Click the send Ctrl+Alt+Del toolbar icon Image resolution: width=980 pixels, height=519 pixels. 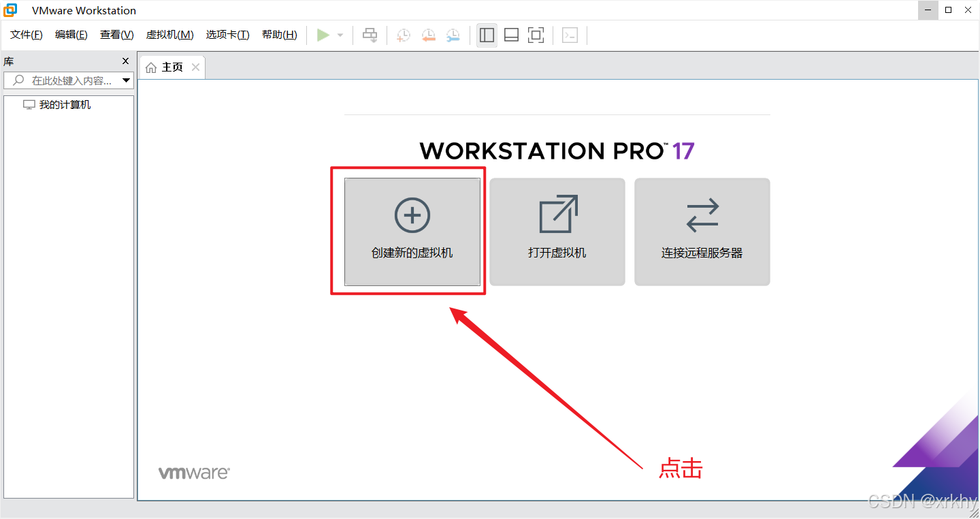click(370, 35)
